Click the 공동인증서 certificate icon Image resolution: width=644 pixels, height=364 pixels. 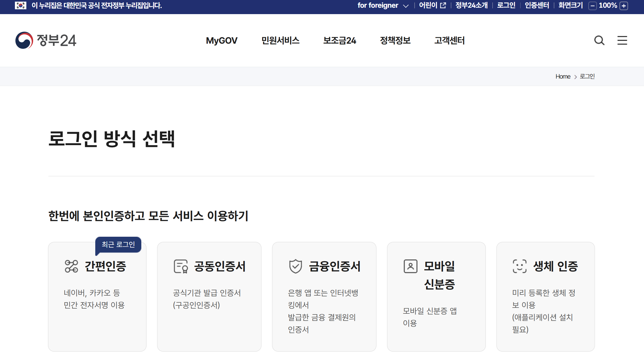pyautogui.click(x=181, y=266)
